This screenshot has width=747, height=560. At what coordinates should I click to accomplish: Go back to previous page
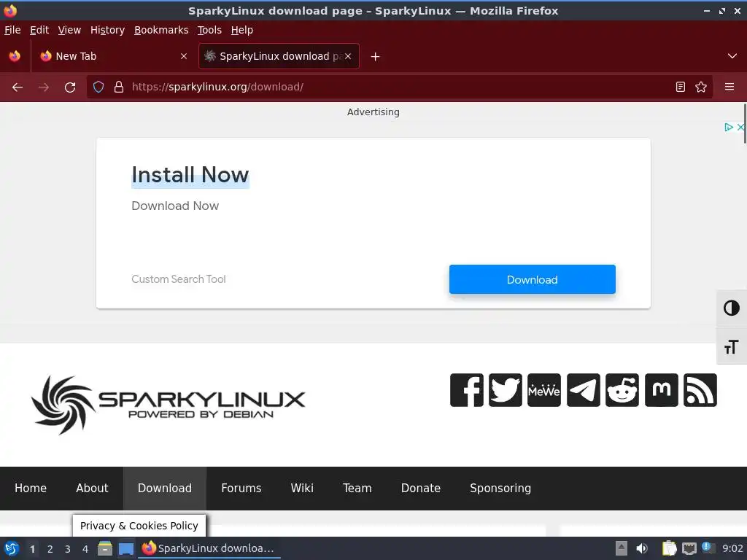18,87
